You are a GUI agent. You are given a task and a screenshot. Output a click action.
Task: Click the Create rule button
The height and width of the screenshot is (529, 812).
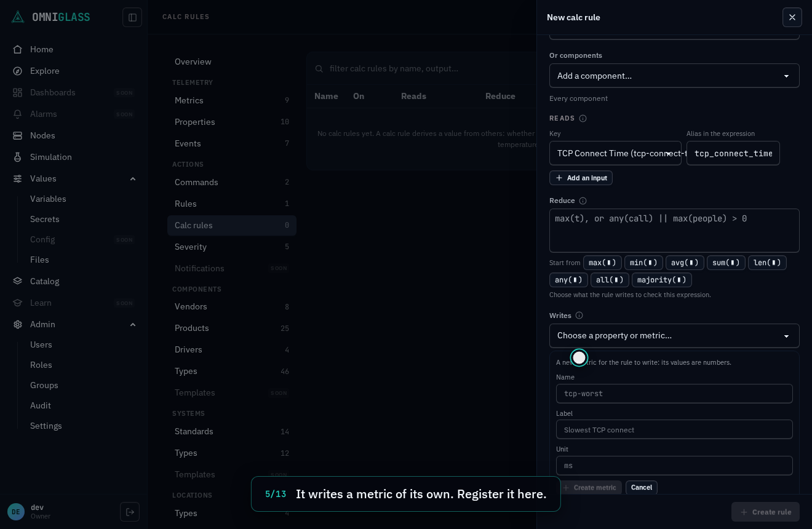pyautogui.click(x=765, y=512)
